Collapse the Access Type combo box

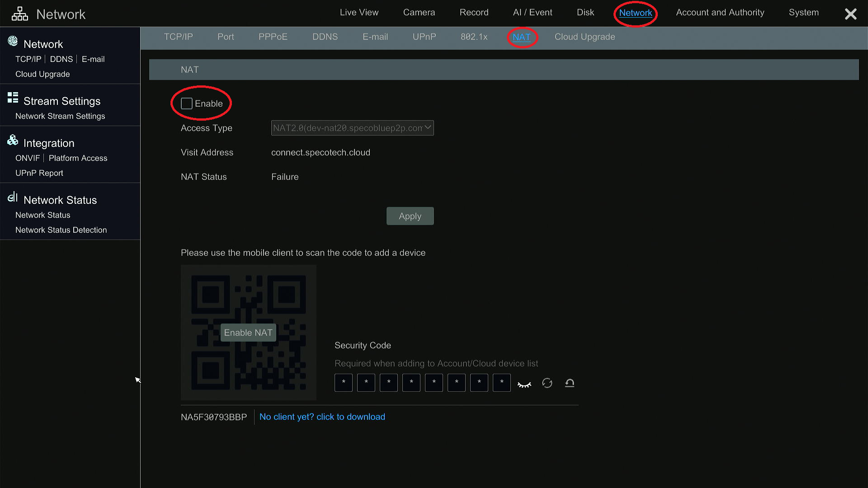tap(427, 128)
